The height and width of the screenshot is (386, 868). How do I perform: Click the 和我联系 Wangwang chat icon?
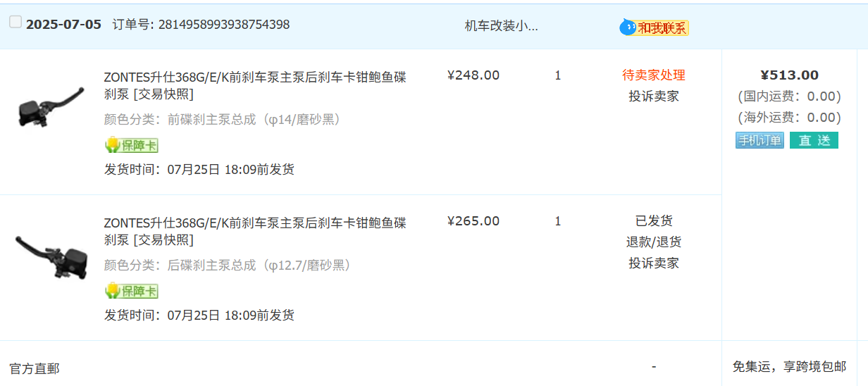[654, 27]
